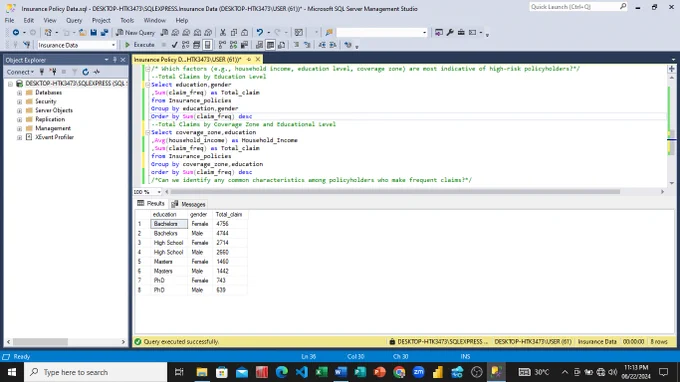Image resolution: width=680 pixels, height=382 pixels.
Task: Click the New Query button
Action: [x=135, y=33]
